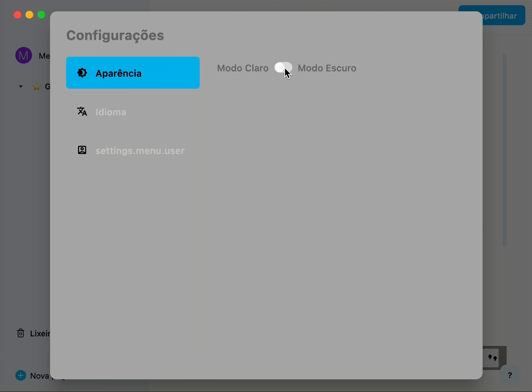Click the Aparência brightness icon

click(82, 73)
